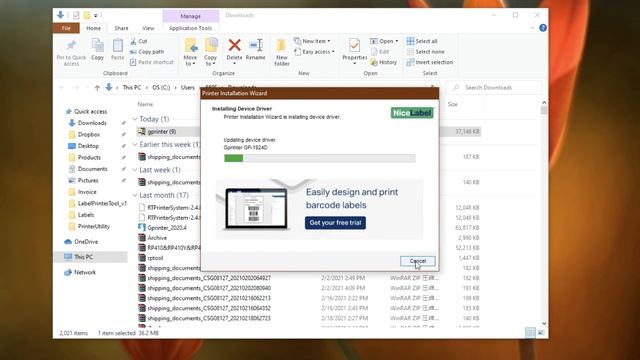Open the Move to dropdown
The height and width of the screenshot is (360, 640).
point(190,61)
